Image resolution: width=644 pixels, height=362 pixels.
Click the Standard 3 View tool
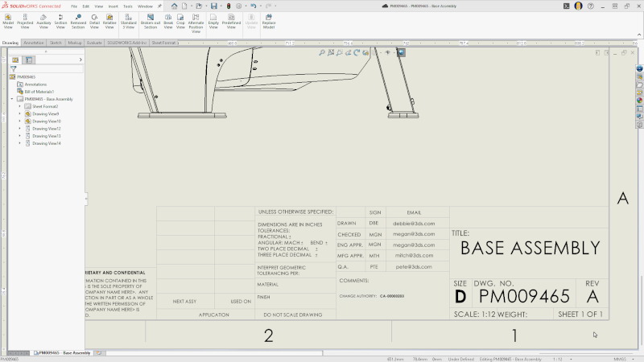tap(129, 19)
